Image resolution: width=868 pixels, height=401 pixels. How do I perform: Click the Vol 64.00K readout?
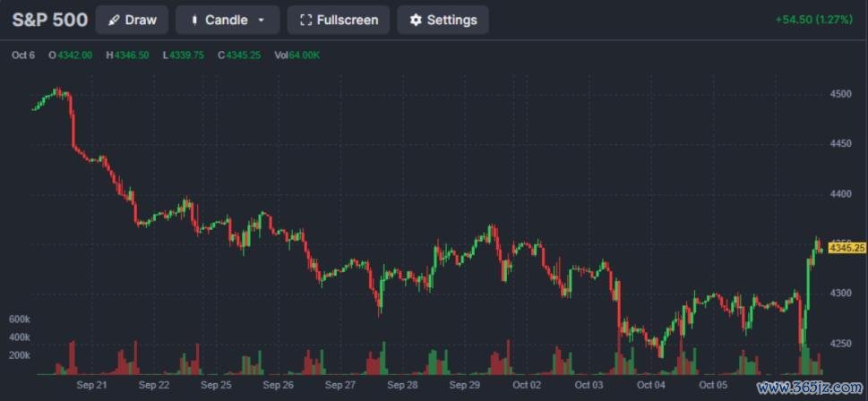coord(297,55)
